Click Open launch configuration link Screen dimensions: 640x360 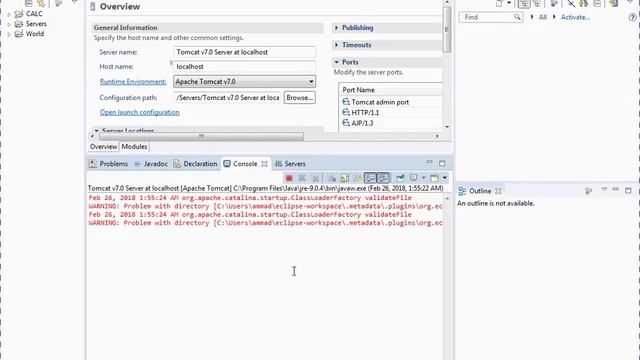(140, 112)
